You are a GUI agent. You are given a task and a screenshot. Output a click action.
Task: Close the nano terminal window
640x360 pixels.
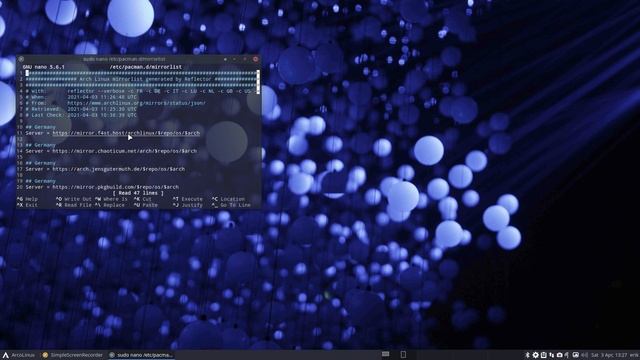click(x=256, y=59)
